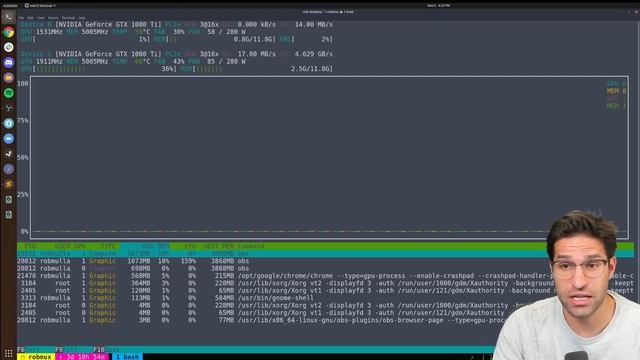The width and height of the screenshot is (640, 360).
Task: Click the robmux tmux session label
Action: [x=36, y=357]
